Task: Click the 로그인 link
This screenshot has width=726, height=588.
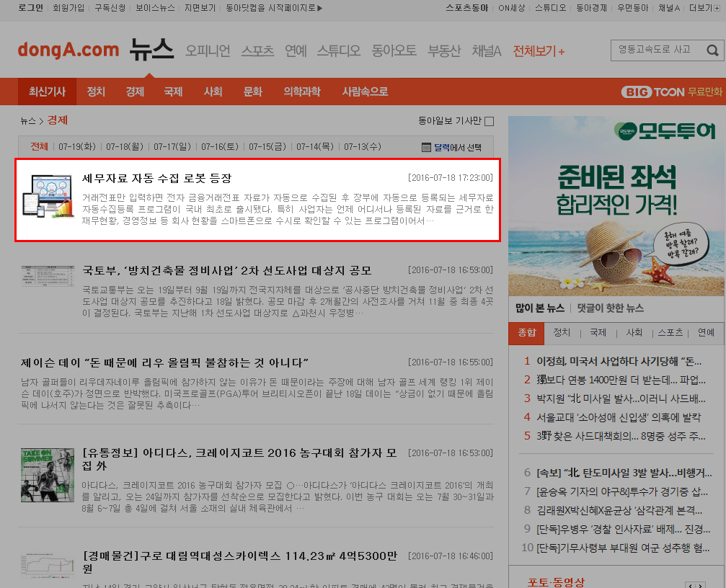Action: 30,8
